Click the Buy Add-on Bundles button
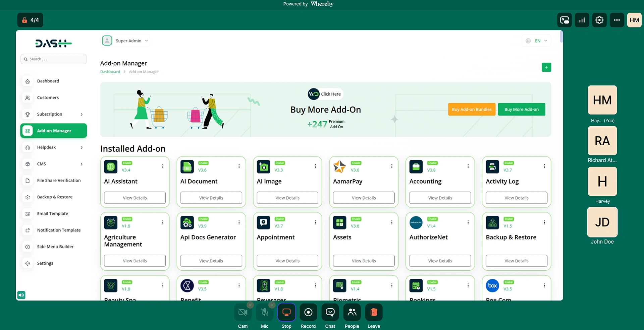The image size is (644, 330). 472,110
